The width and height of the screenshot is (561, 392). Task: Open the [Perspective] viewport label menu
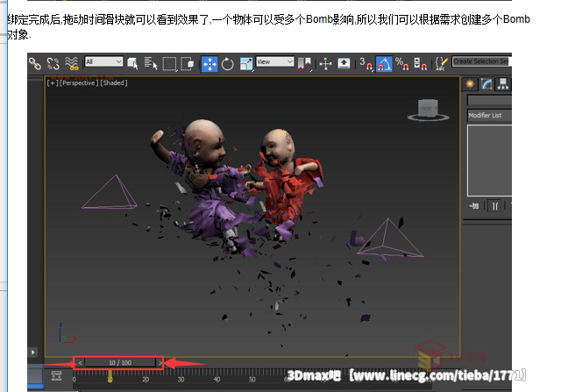click(x=79, y=83)
